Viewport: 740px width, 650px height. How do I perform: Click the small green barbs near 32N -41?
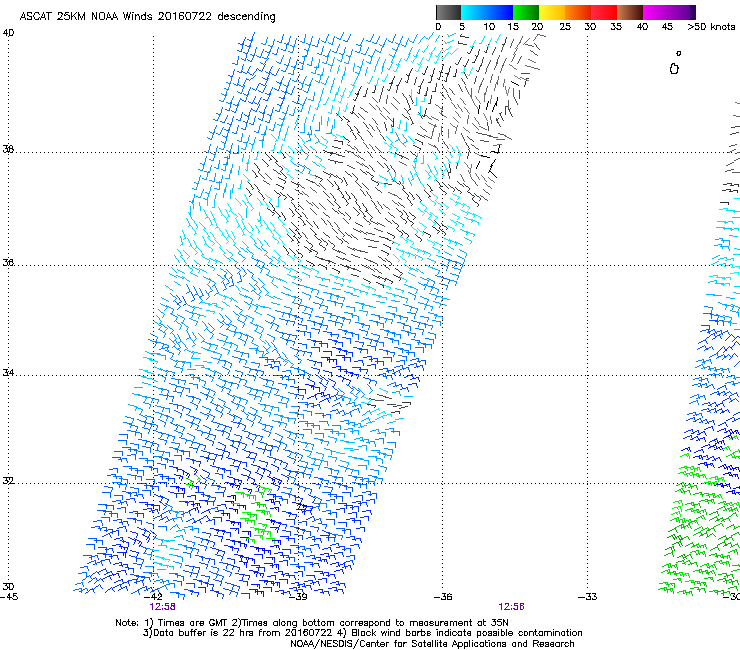[x=193, y=481]
